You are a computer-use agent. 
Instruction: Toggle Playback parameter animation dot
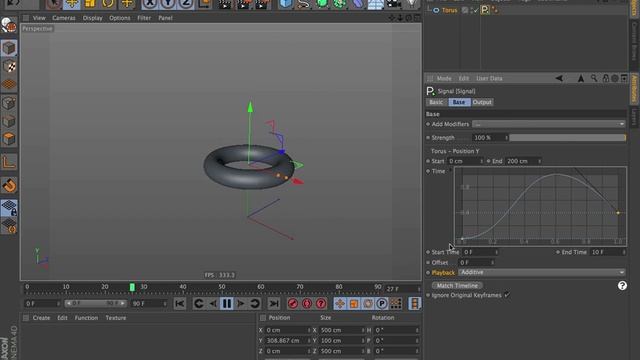(x=428, y=273)
